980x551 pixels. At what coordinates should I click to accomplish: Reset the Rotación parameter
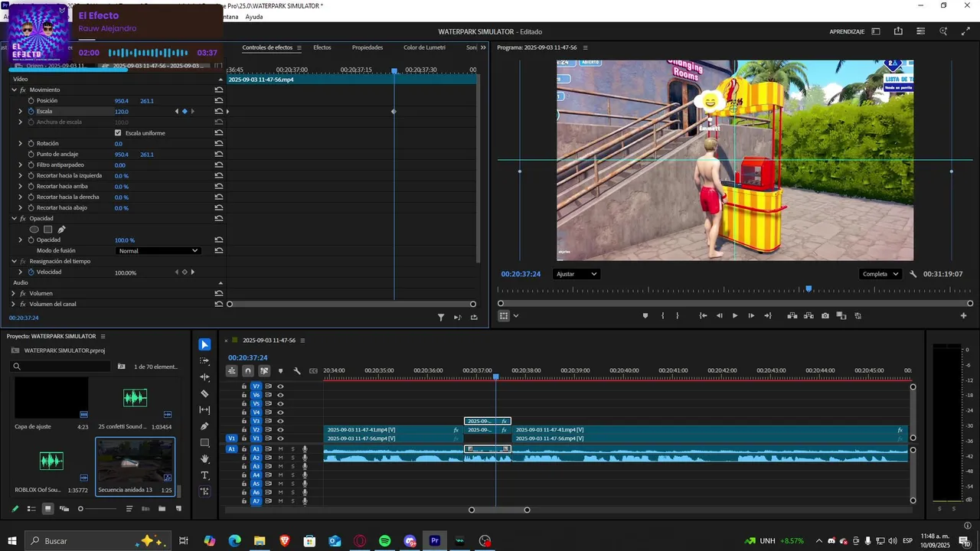tap(219, 143)
